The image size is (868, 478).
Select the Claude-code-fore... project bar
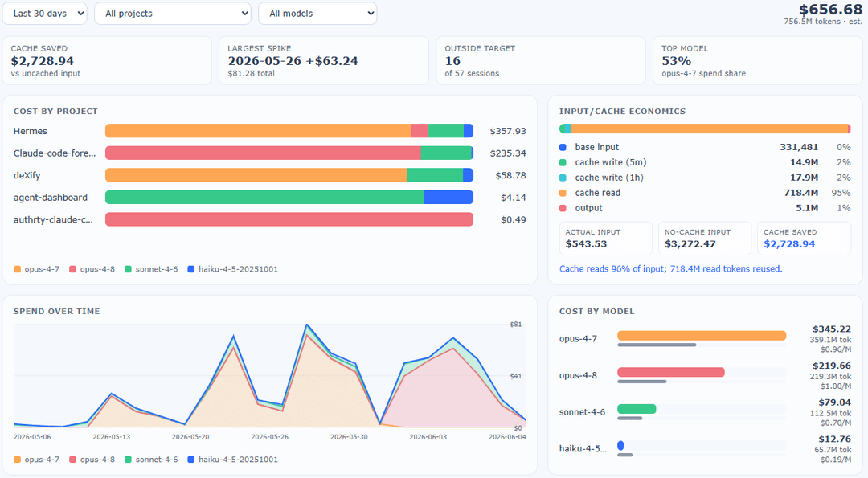289,153
